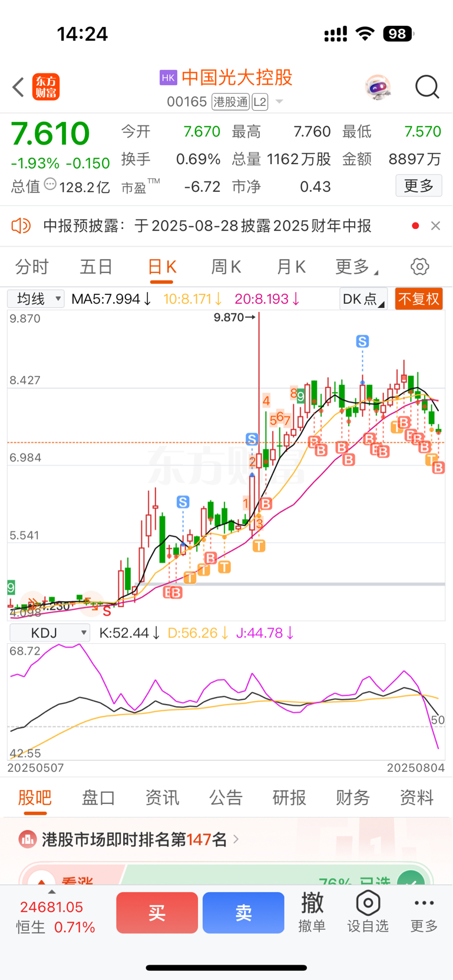This screenshot has width=453, height=980.
Task: Select the 周K chart tab
Action: click(x=226, y=267)
